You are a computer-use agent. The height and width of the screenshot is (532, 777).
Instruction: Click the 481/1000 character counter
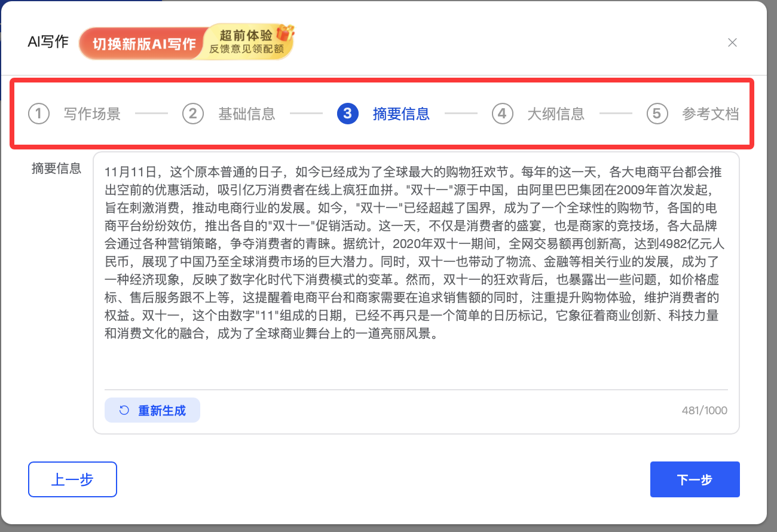click(704, 411)
